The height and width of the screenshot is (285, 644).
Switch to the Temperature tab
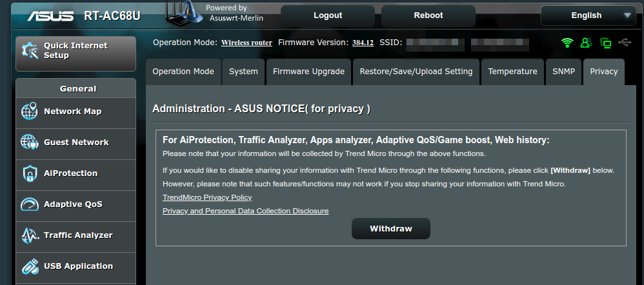512,72
